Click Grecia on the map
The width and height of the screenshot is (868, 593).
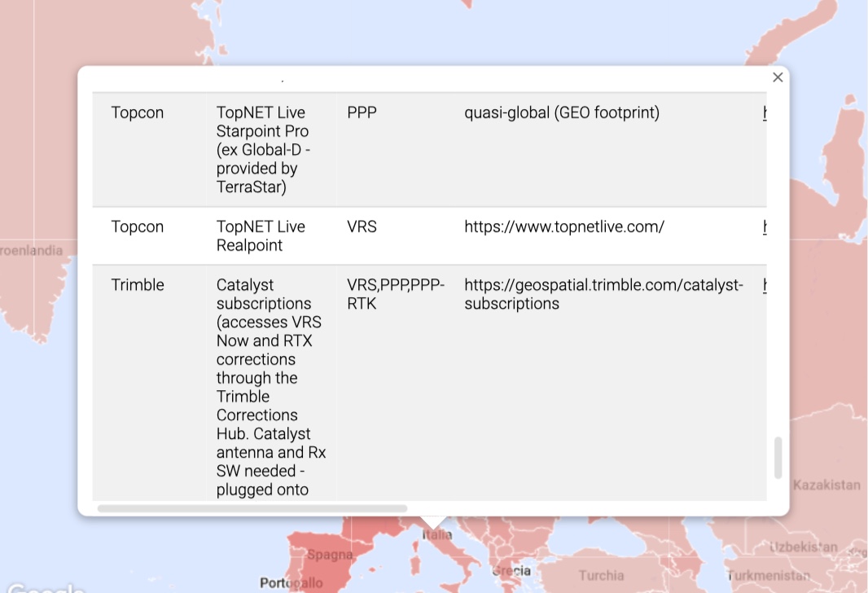coord(511,571)
